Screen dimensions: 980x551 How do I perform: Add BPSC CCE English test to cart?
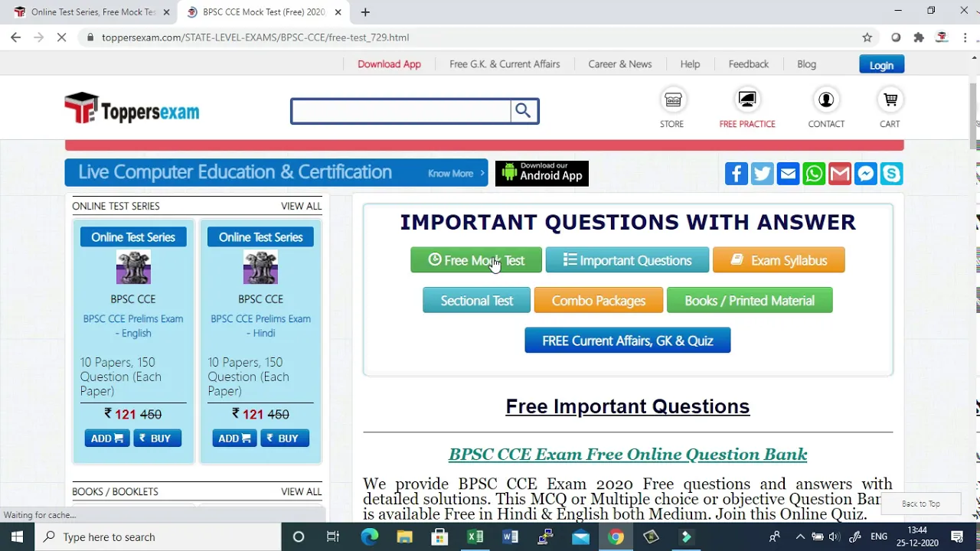click(107, 439)
